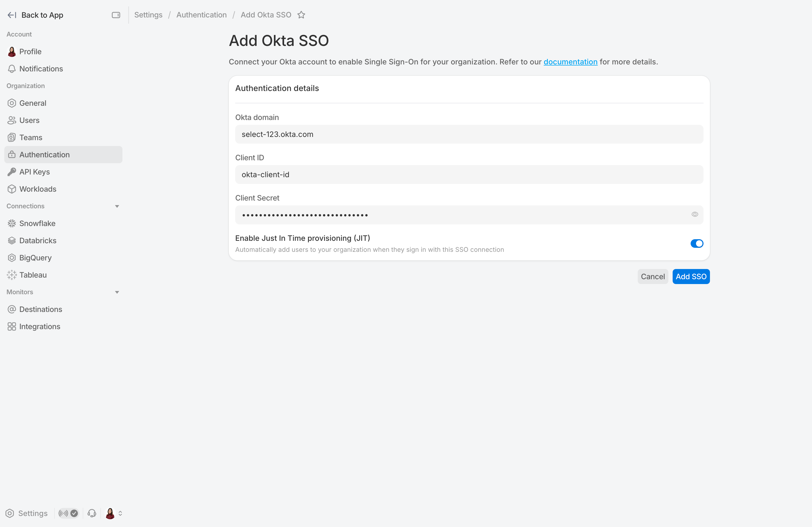812x527 pixels.
Task: Click the Integrations grid icon
Action: pos(12,326)
